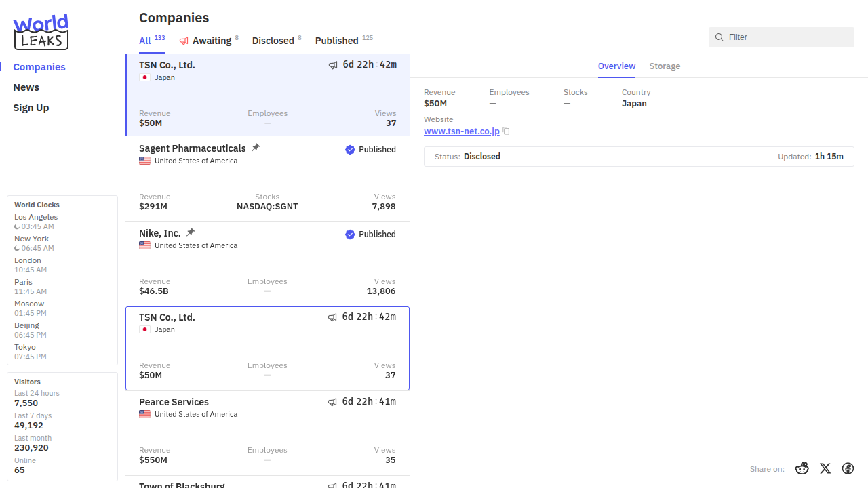Copy the website URL with the copy icon
This screenshot has width=868, height=488.
506,131
